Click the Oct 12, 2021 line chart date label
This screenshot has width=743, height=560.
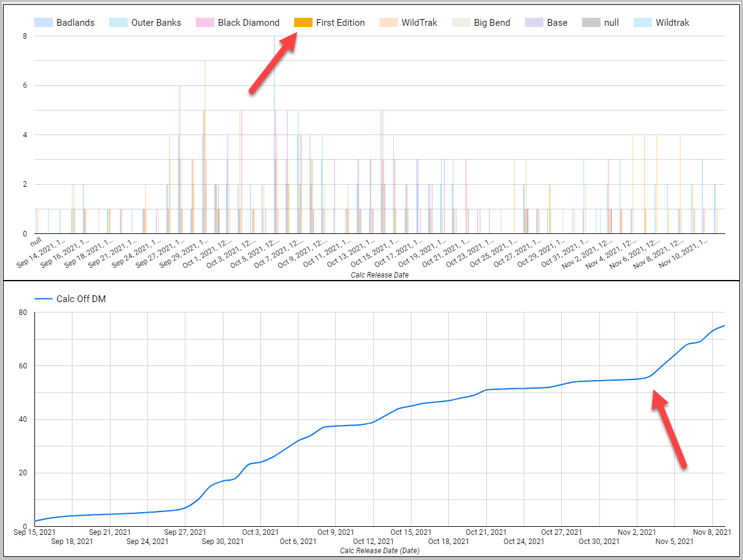pyautogui.click(x=373, y=542)
